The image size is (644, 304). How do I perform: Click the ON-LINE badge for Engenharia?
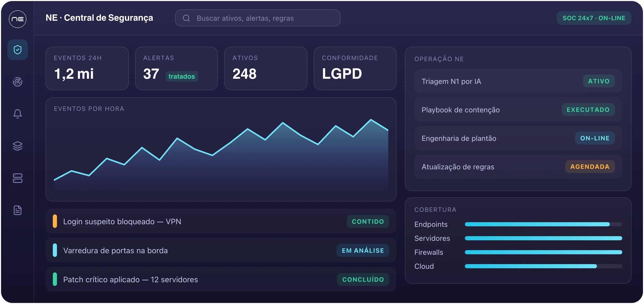(595, 138)
